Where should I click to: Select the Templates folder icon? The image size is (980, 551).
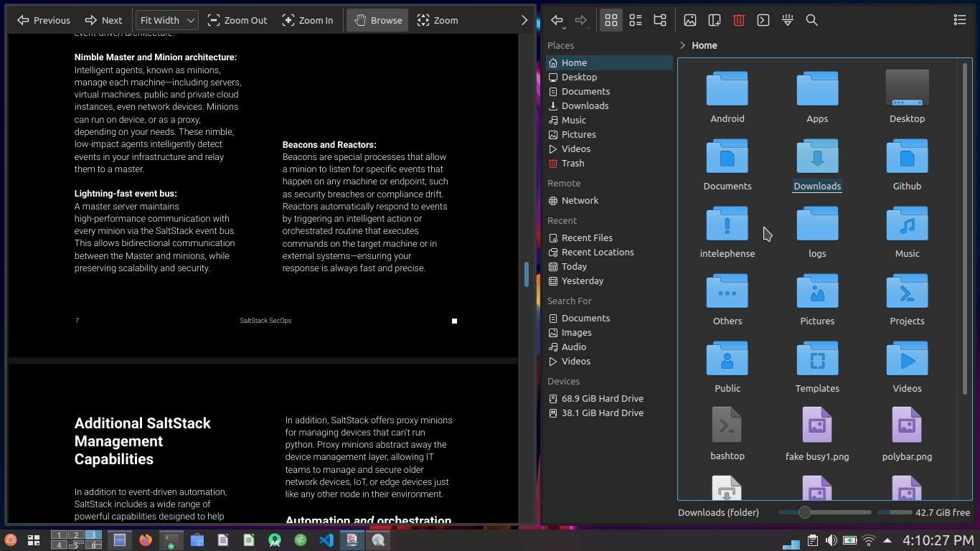pos(817,358)
